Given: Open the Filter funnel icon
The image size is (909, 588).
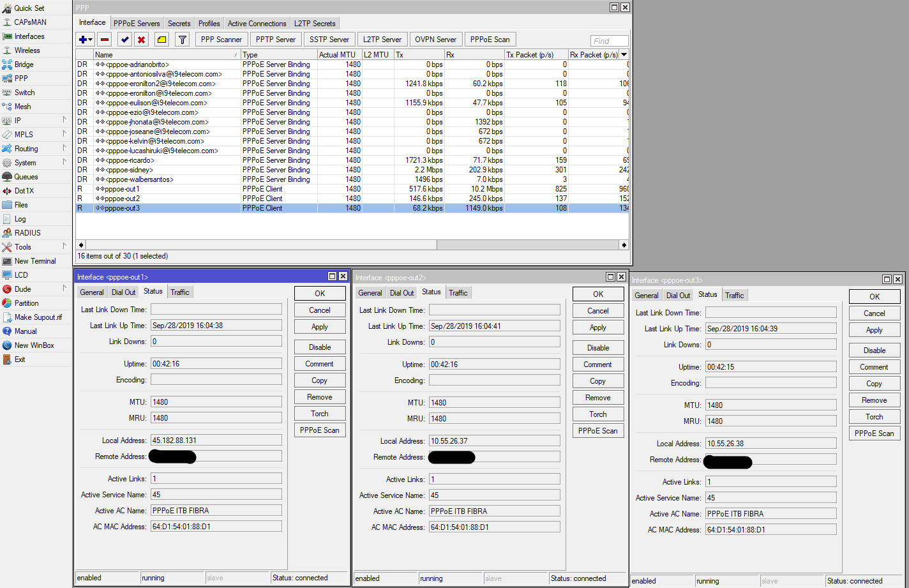Looking at the screenshot, I should [183, 40].
